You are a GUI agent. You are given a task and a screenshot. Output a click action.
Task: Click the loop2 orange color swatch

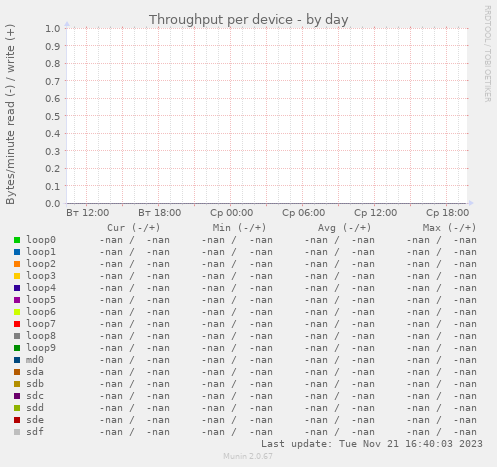(x=17, y=264)
